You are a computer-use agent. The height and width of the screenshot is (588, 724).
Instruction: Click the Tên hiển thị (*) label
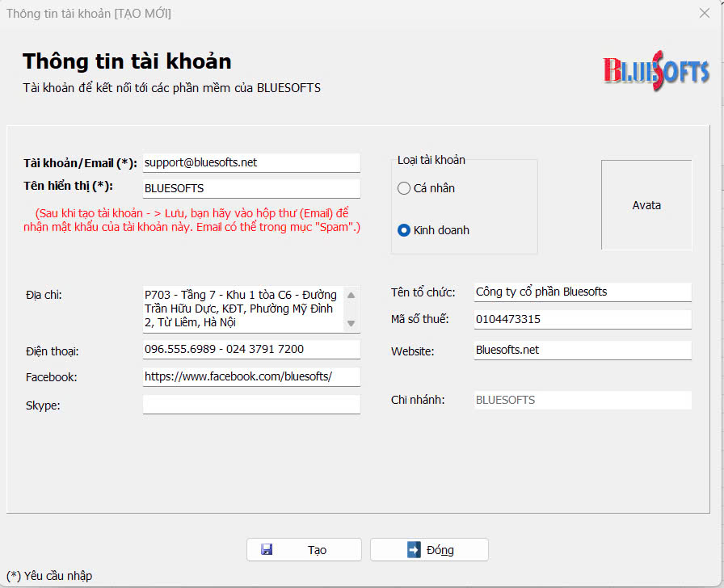pyautogui.click(x=69, y=186)
